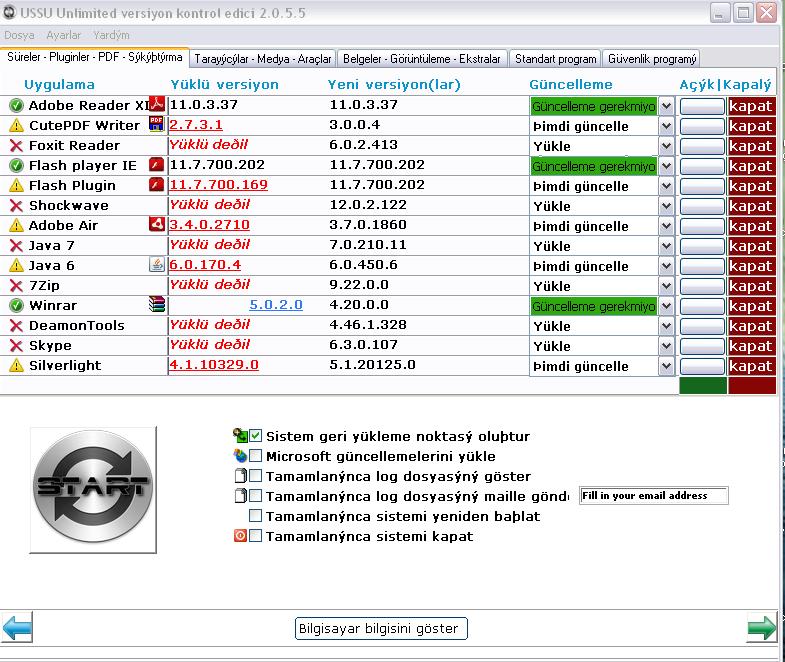Click red X icon beside Shockwave
This screenshot has height=662, width=785.
(x=17, y=206)
